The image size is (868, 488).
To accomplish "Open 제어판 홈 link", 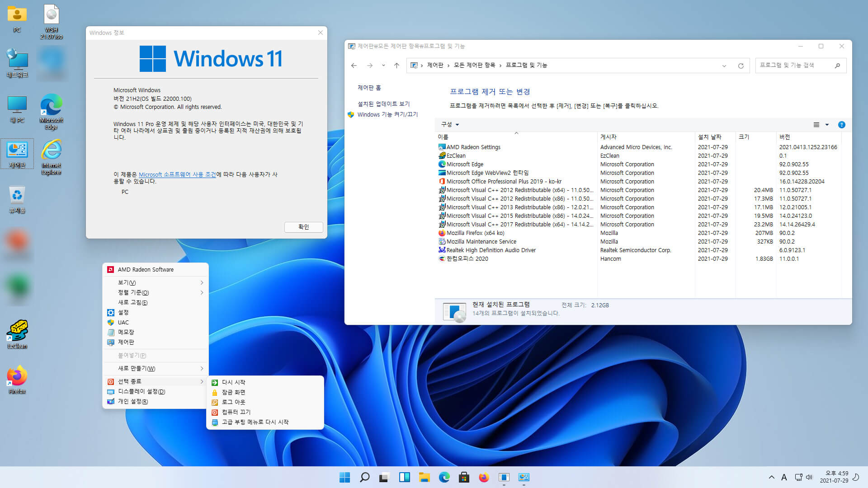I will click(369, 88).
